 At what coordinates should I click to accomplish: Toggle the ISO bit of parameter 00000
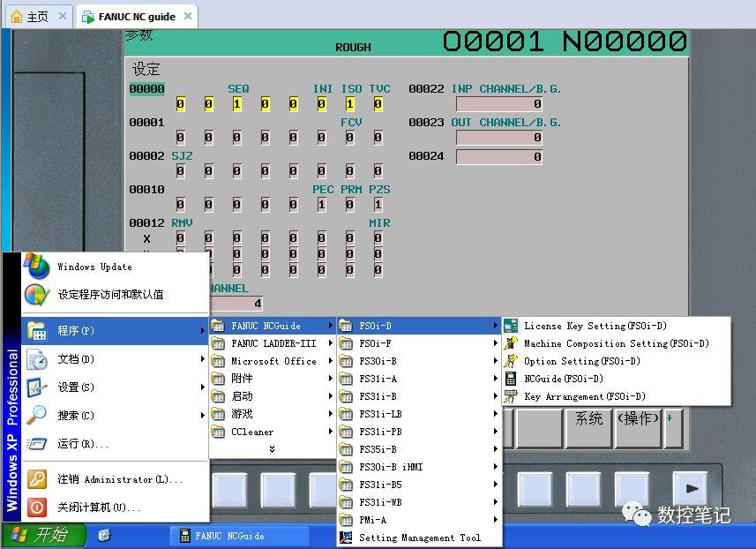tap(349, 103)
